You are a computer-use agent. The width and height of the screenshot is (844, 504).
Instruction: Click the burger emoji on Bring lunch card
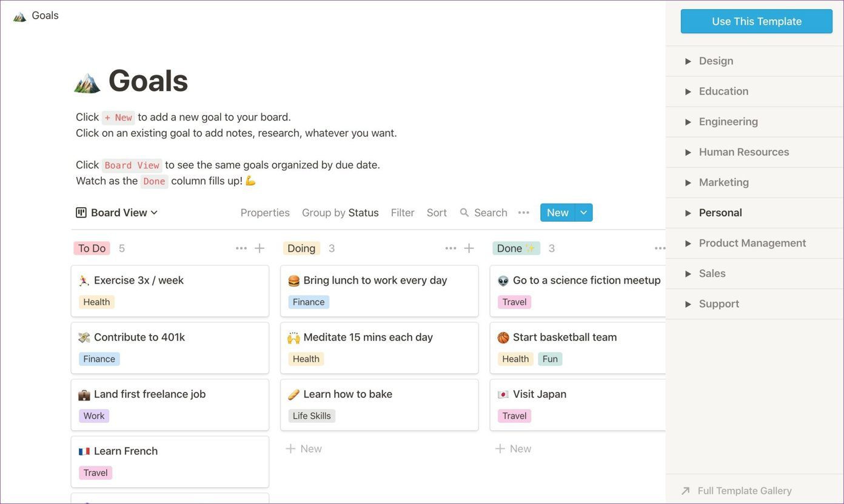(294, 280)
